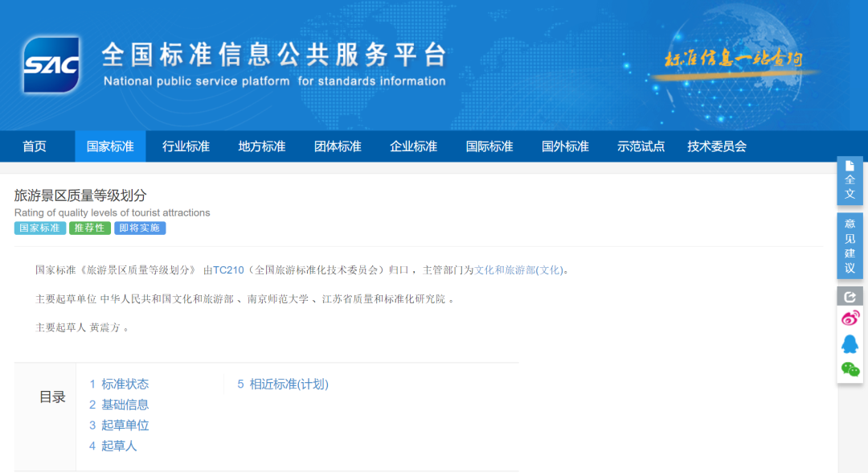Open the 意见建议 feedback sidebar button
The width and height of the screenshot is (868, 473).
[x=850, y=245]
